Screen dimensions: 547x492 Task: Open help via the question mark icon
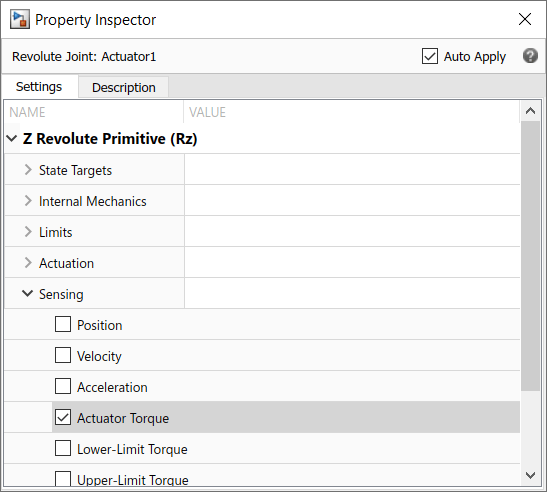[x=530, y=56]
